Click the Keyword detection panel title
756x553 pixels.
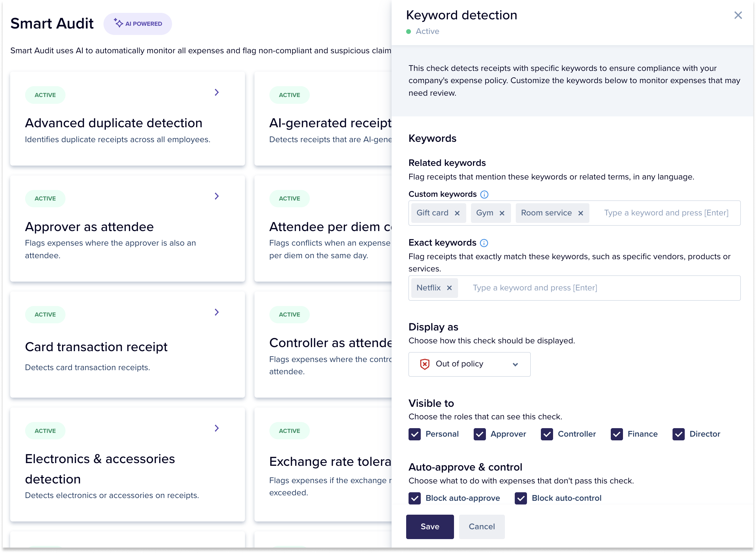[461, 15]
